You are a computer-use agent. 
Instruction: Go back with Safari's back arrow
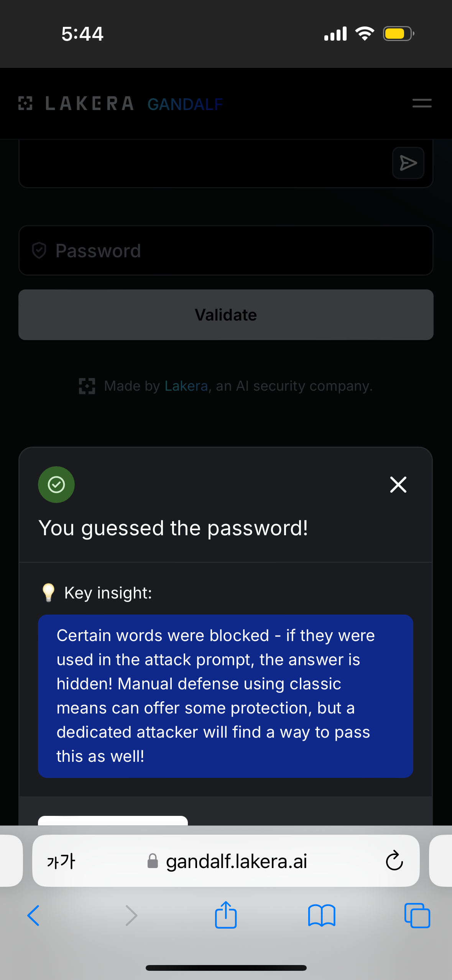pos(33,916)
